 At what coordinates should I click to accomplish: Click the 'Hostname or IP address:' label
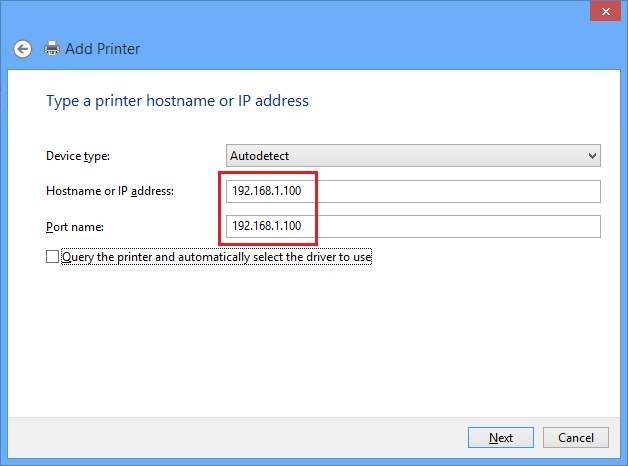(110, 191)
